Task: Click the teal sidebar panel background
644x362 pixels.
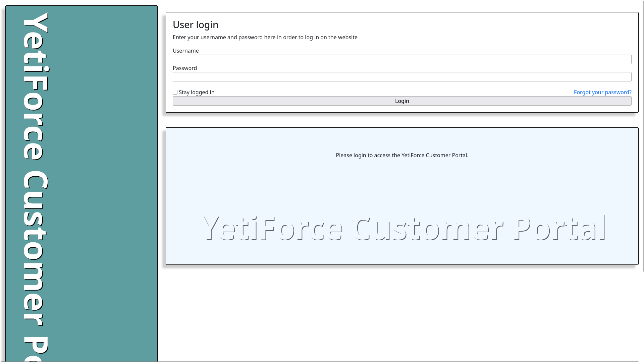Action: 107,181
